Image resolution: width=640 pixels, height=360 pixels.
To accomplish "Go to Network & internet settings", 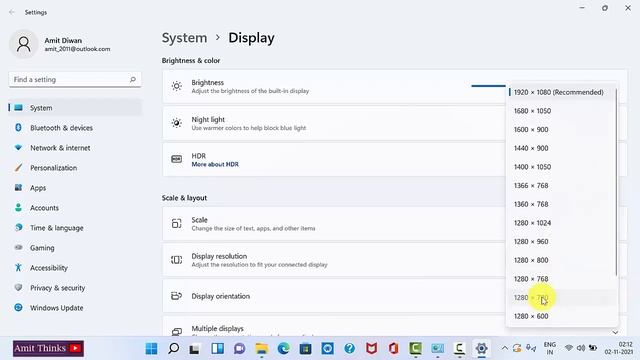I will coord(75,148).
